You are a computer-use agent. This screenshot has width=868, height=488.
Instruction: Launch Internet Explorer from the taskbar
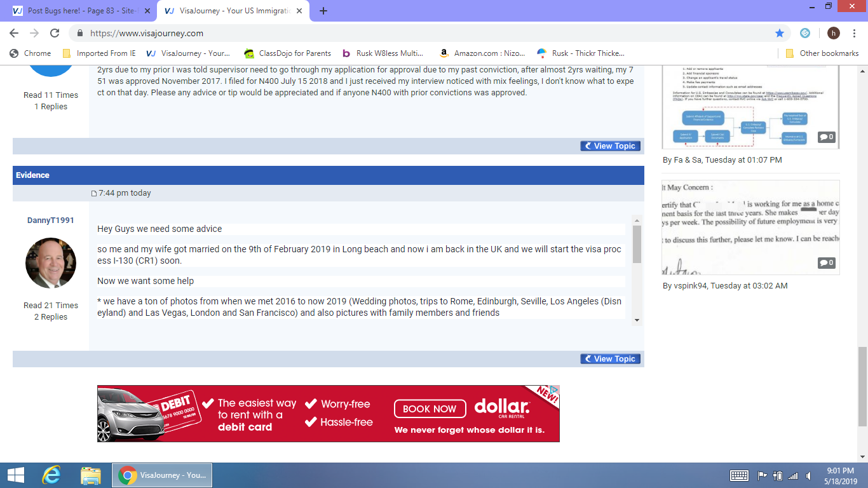51,475
